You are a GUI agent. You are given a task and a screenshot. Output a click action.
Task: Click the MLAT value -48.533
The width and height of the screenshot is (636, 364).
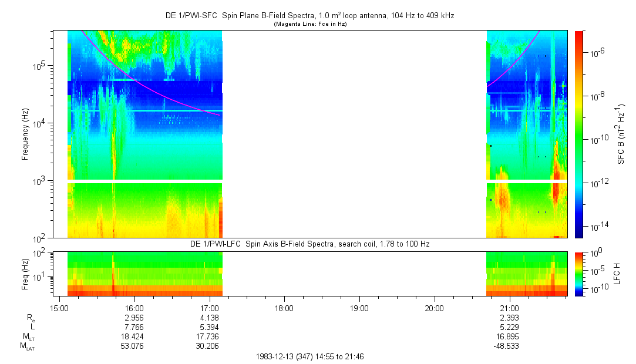pos(508,346)
